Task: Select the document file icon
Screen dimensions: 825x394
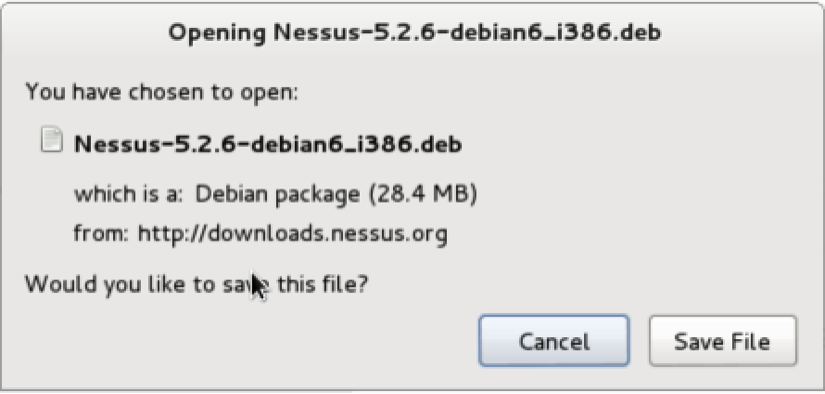Action: 52,140
